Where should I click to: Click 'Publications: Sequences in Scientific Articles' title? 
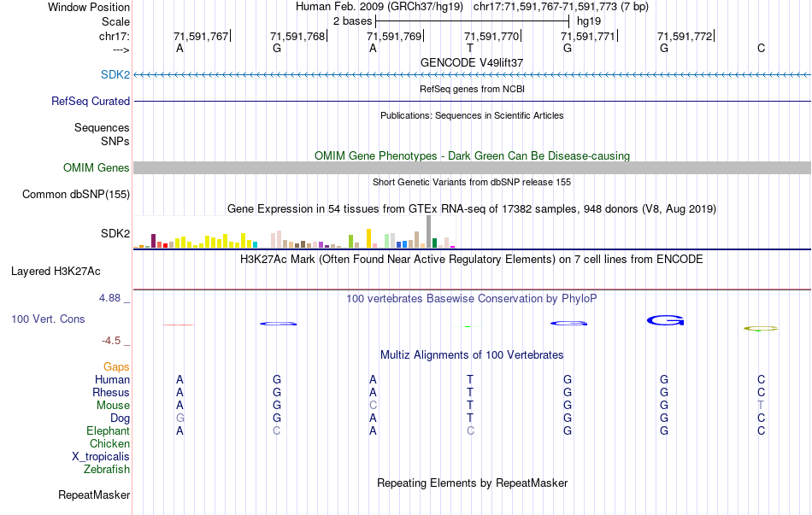click(x=472, y=115)
